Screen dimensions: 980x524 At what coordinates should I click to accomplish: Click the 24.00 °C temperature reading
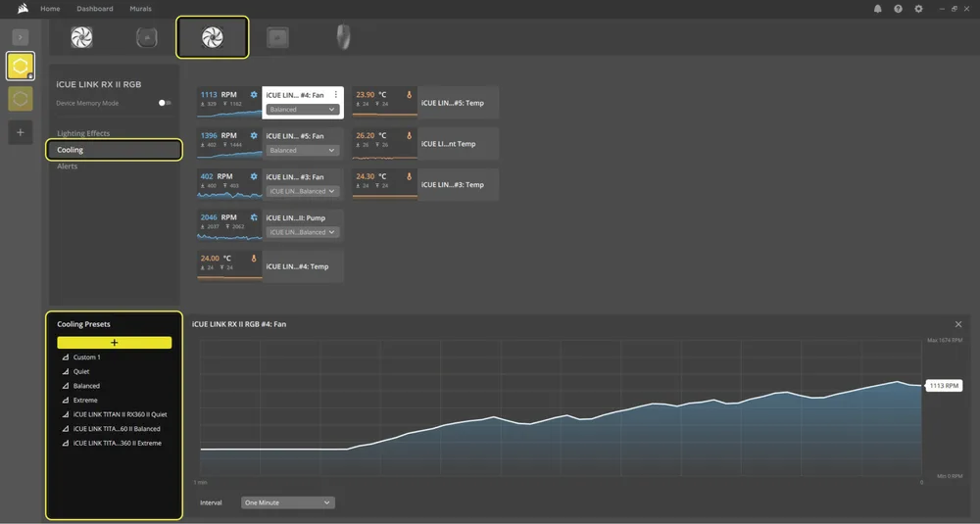click(x=216, y=258)
